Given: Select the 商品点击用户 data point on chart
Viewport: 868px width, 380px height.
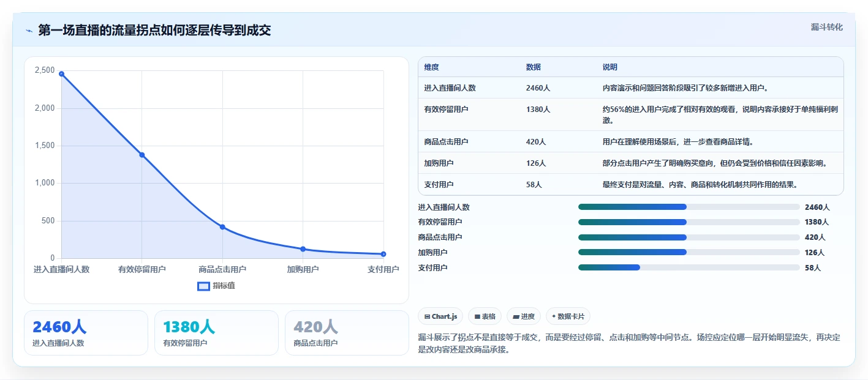Looking at the screenshot, I should [x=222, y=227].
